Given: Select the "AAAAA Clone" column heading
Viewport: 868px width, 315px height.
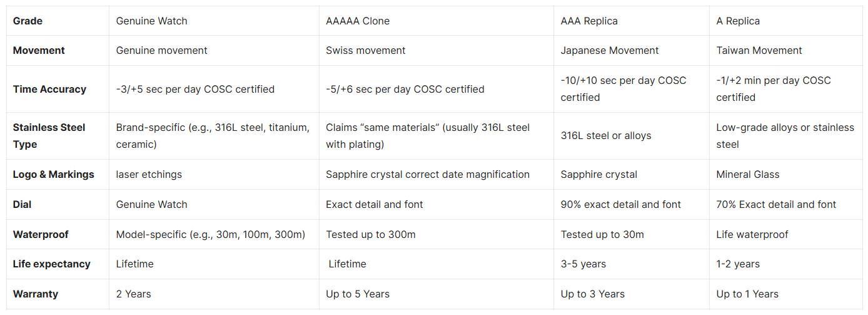Looking at the screenshot, I should coord(358,21).
